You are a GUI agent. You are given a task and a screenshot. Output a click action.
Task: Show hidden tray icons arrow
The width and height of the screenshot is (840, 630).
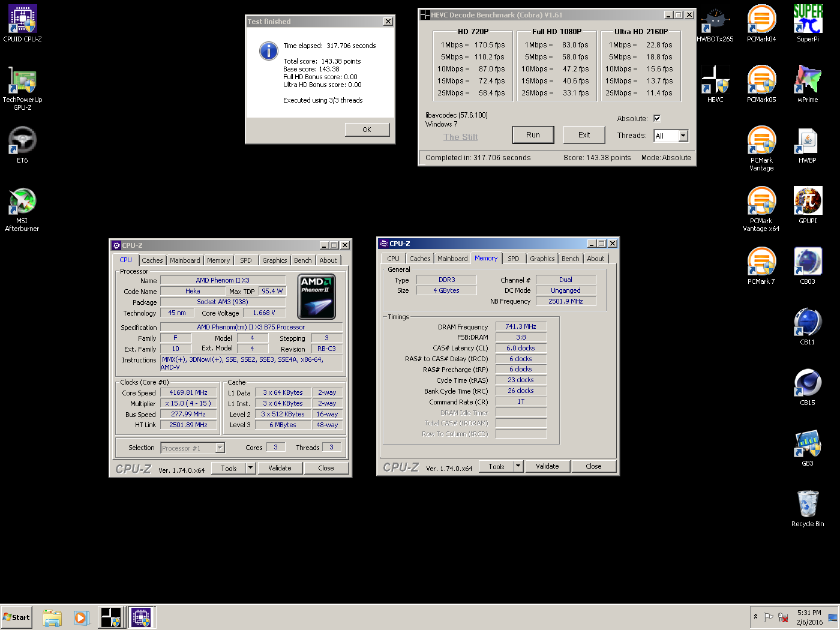tap(755, 617)
